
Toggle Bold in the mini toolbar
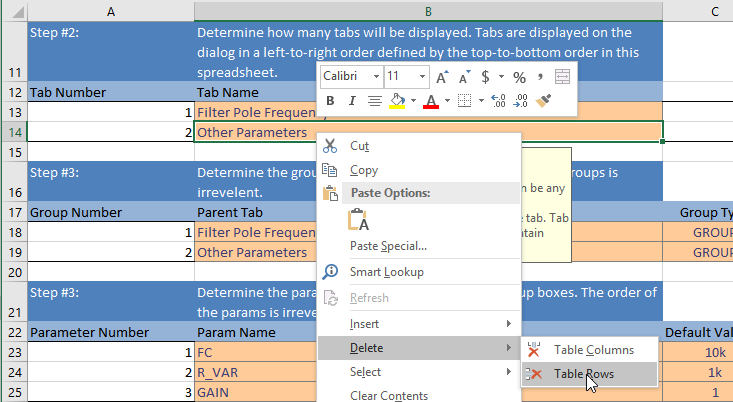[x=330, y=101]
